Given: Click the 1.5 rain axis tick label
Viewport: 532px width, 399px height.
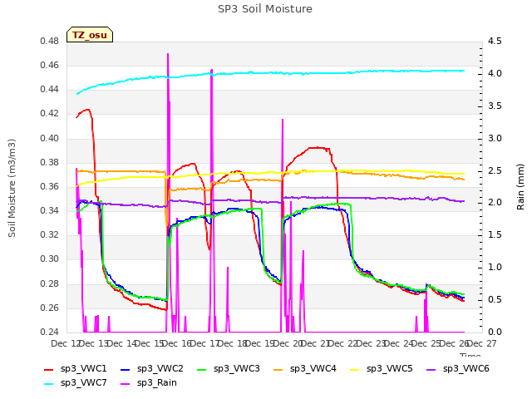Looking at the screenshot, I should click(x=495, y=234).
